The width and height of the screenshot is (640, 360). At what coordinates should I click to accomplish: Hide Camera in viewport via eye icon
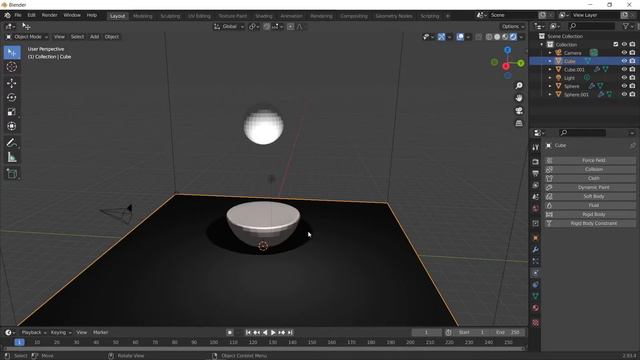click(x=624, y=53)
